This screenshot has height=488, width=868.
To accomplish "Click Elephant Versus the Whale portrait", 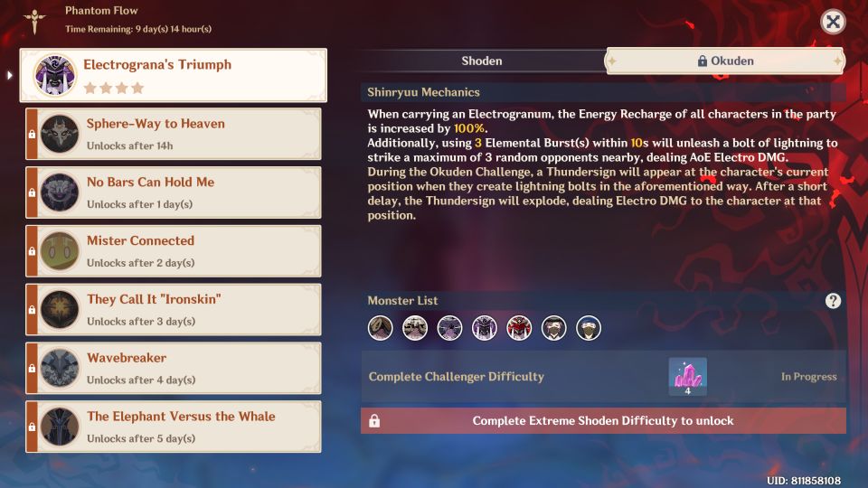I will tap(60, 427).
